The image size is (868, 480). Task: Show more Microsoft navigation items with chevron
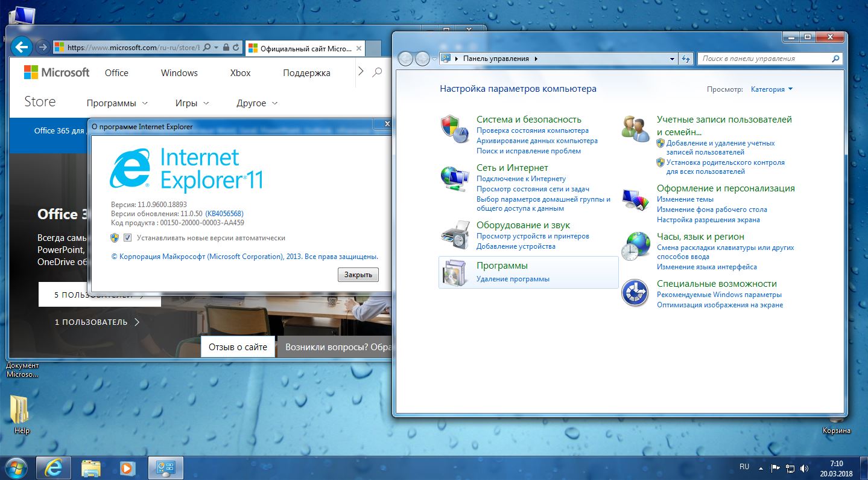pos(361,72)
